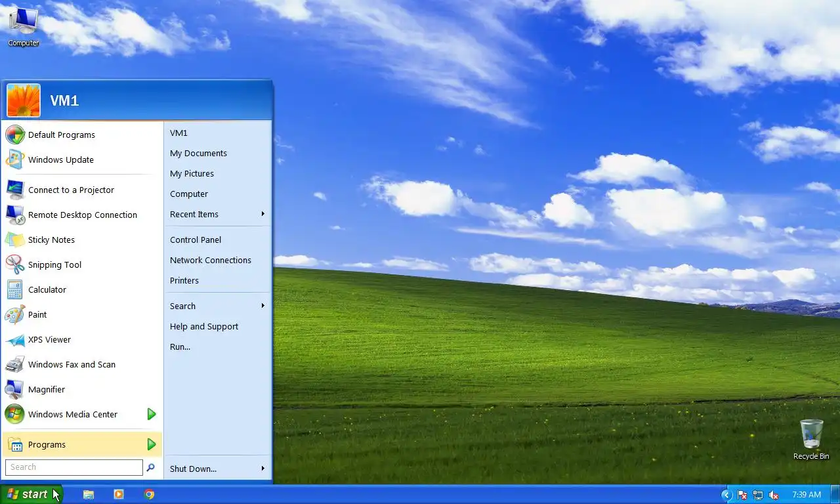Screen dimensions: 840x504
Task: Open XPS Viewer
Action: (82, 339)
